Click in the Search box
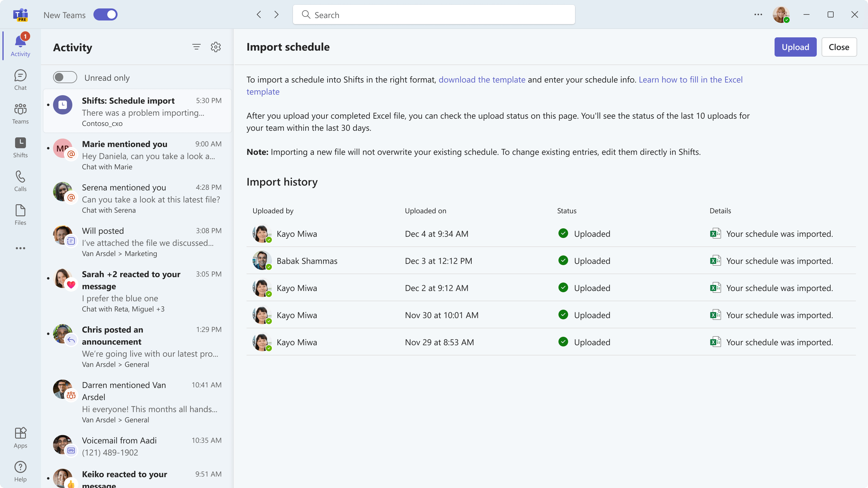 coord(434,14)
